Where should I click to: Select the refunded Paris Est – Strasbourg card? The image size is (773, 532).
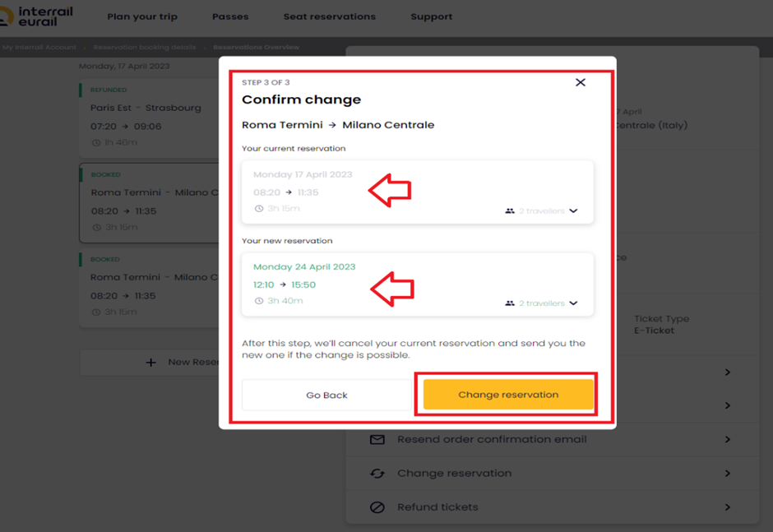[149, 118]
